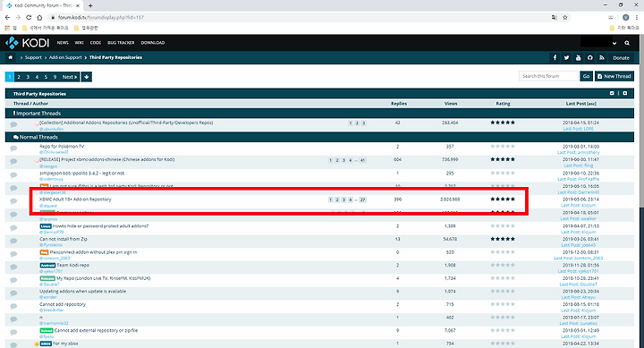Open the first bookmarks folder in bookmarks bar
The width and height of the screenshot is (644, 348).
[46, 28]
